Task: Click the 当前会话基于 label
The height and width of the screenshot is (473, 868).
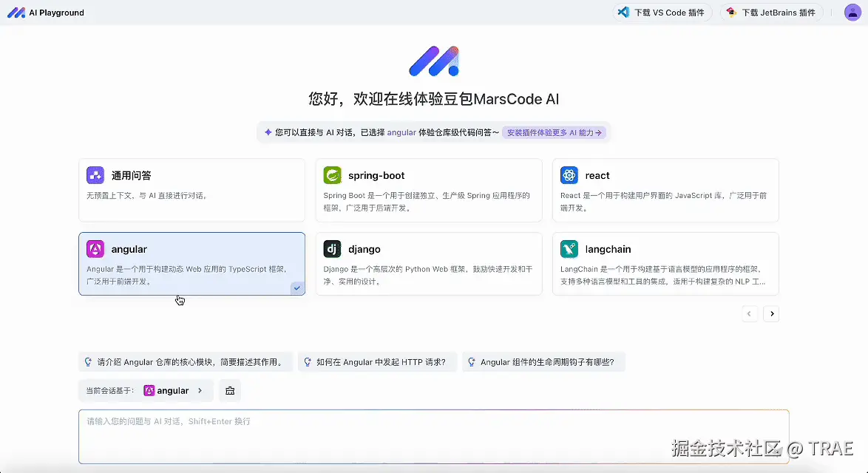Action: click(x=109, y=390)
